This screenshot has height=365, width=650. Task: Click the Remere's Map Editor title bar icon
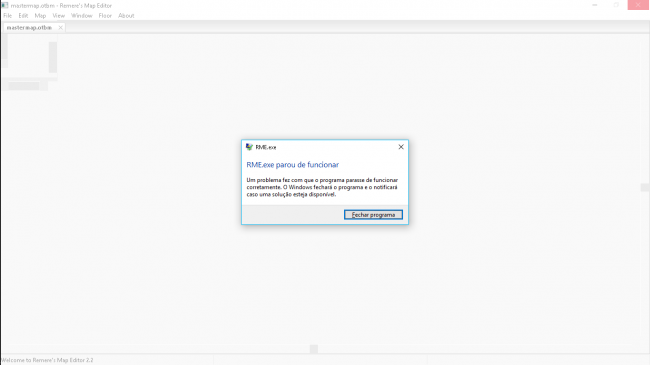(5, 5)
